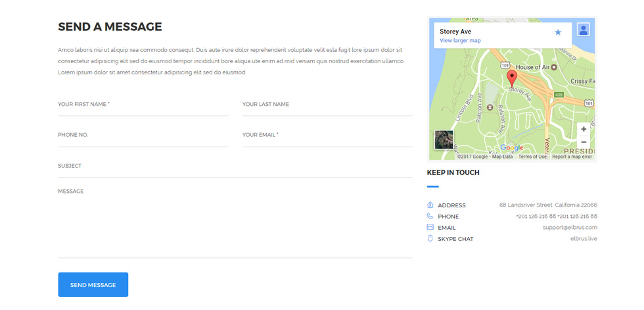Click the Phone handset icon
Screen dimensions: 644x310
pyautogui.click(x=430, y=216)
